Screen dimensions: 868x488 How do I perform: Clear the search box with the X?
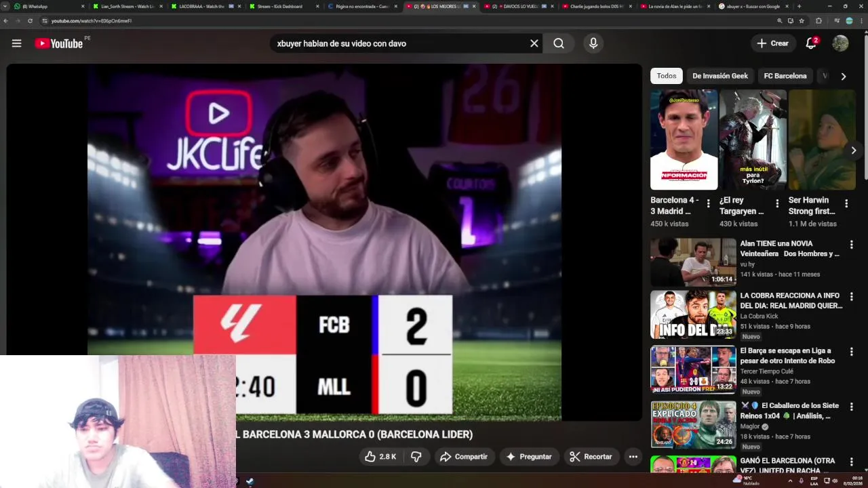pyautogui.click(x=534, y=43)
